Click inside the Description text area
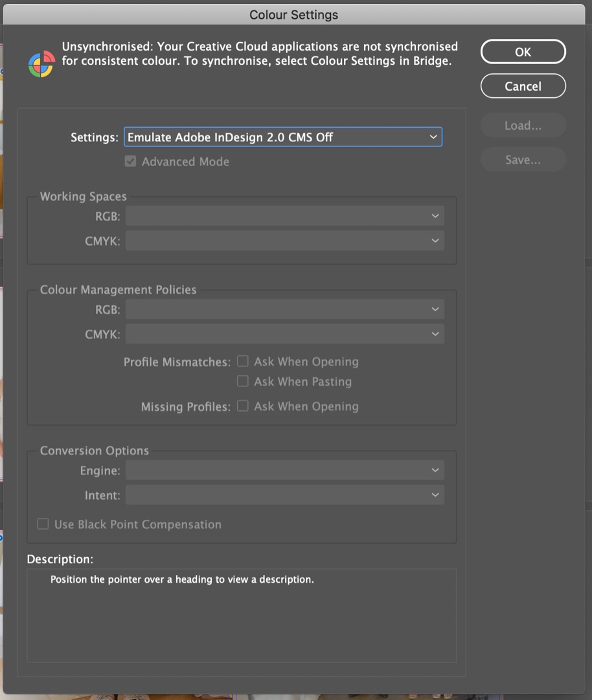 tap(241, 616)
